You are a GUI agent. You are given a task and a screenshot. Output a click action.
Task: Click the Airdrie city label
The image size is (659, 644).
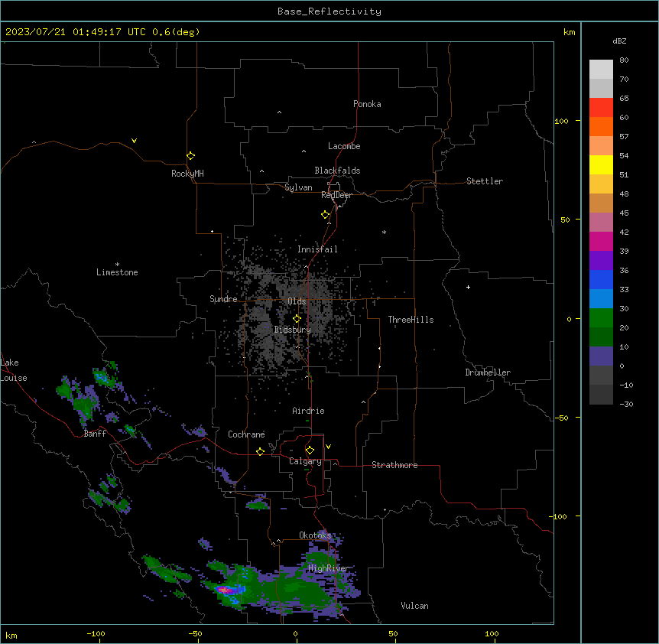tap(309, 411)
